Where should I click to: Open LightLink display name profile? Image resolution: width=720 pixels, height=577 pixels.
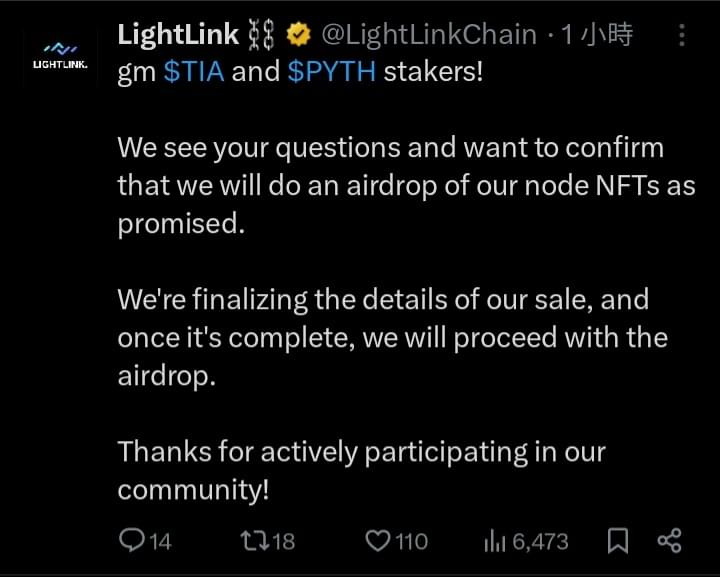pyautogui.click(x=178, y=34)
